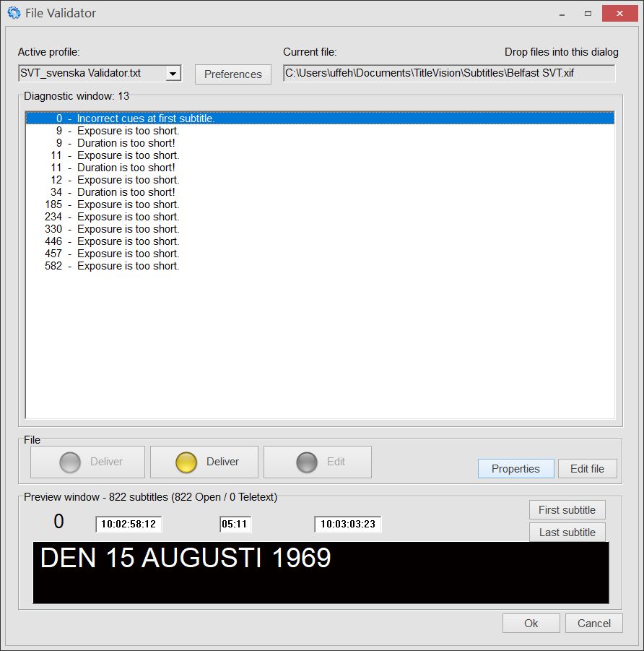Click the yellow status light icon
The height and width of the screenshot is (651, 644).
(186, 462)
